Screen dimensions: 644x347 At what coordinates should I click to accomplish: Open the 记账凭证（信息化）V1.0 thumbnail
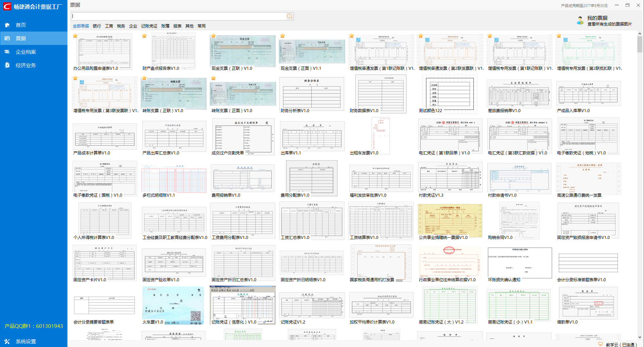(x=243, y=306)
